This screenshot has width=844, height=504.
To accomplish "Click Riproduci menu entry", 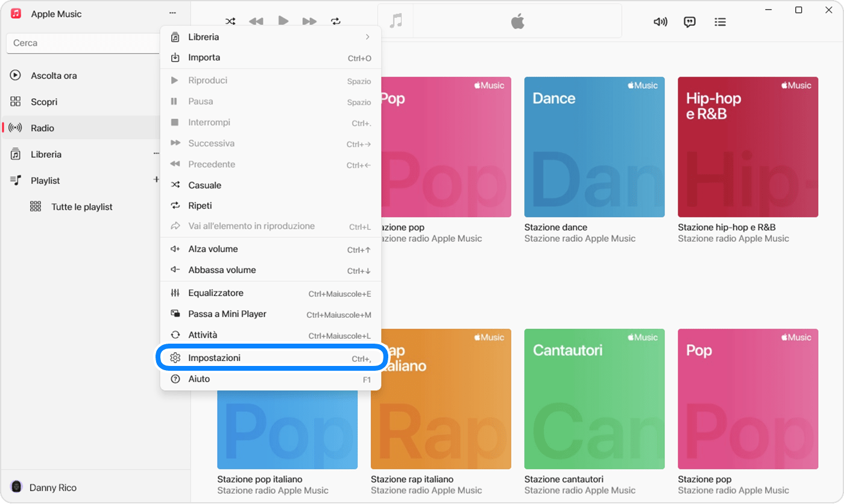I will [x=271, y=81].
